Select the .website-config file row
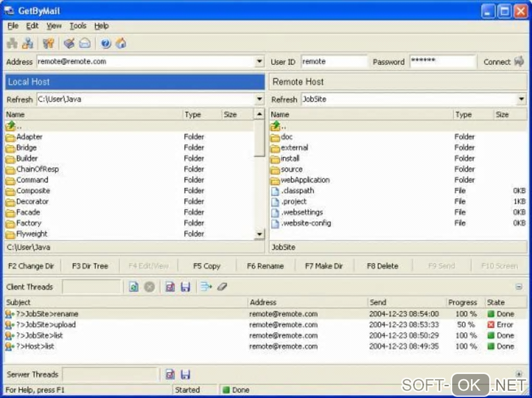Image resolution: width=532 pixels, height=398 pixels. pos(398,223)
